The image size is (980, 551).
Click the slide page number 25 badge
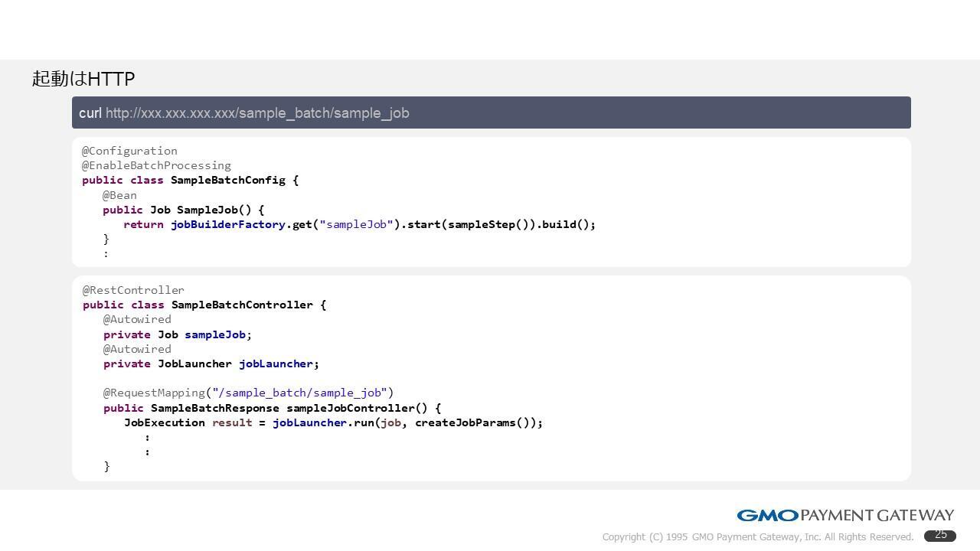940,536
